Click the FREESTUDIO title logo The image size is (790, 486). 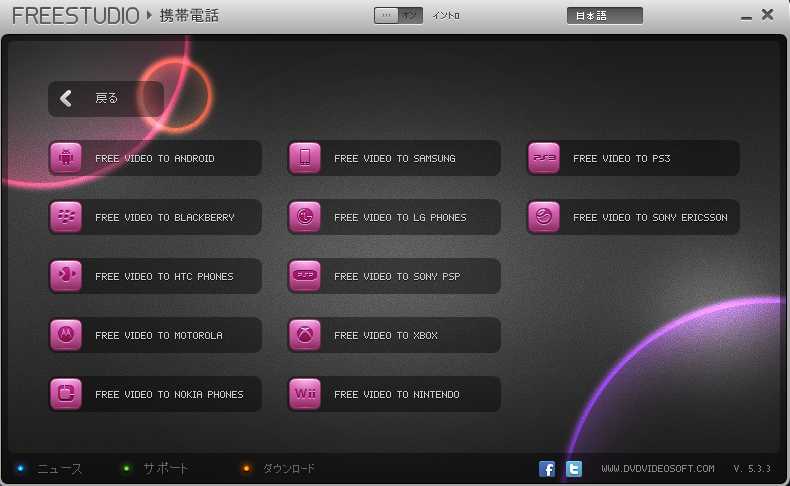coord(76,16)
